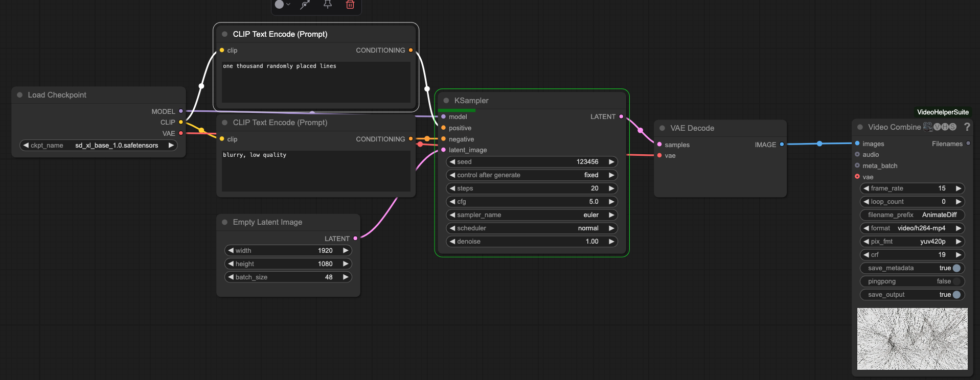Toggle the save_output switch
Screen dimensions: 980x380
click(x=956, y=295)
